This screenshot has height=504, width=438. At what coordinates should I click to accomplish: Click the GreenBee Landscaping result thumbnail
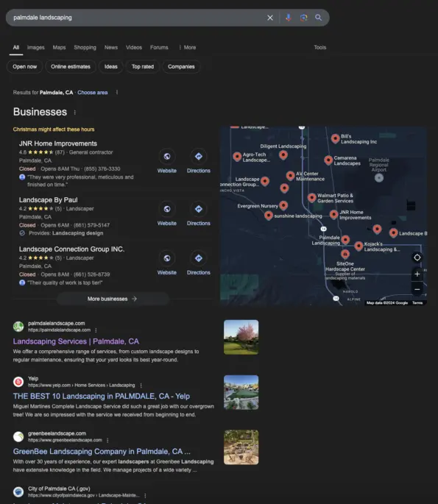pos(241,447)
